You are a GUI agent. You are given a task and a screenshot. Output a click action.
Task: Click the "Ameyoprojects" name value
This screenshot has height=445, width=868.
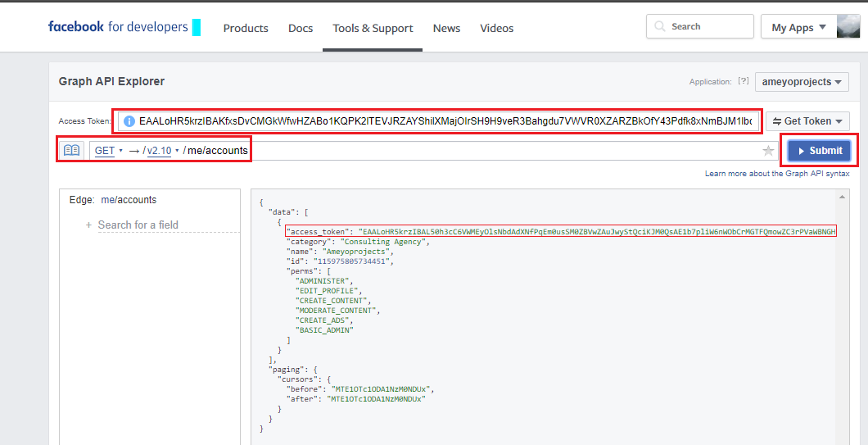pyautogui.click(x=356, y=252)
